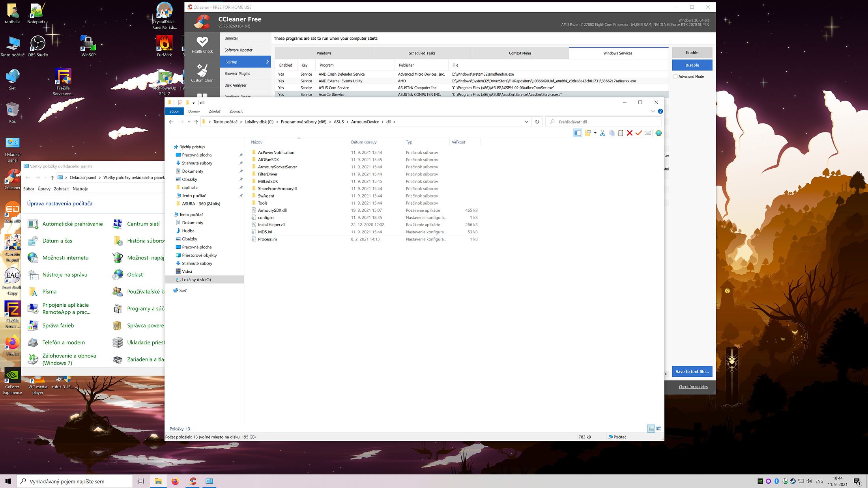Switch to details view icon at bottom right
This screenshot has width=868, height=488.
(x=651, y=428)
